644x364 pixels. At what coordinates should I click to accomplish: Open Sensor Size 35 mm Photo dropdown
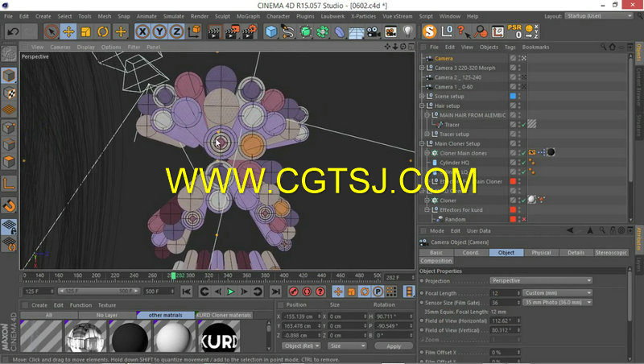(557, 302)
